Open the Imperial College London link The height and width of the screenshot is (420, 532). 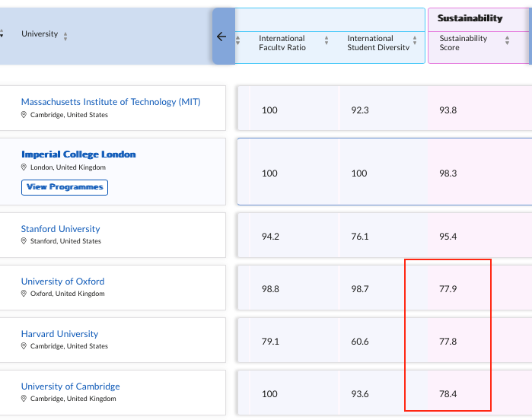click(78, 154)
